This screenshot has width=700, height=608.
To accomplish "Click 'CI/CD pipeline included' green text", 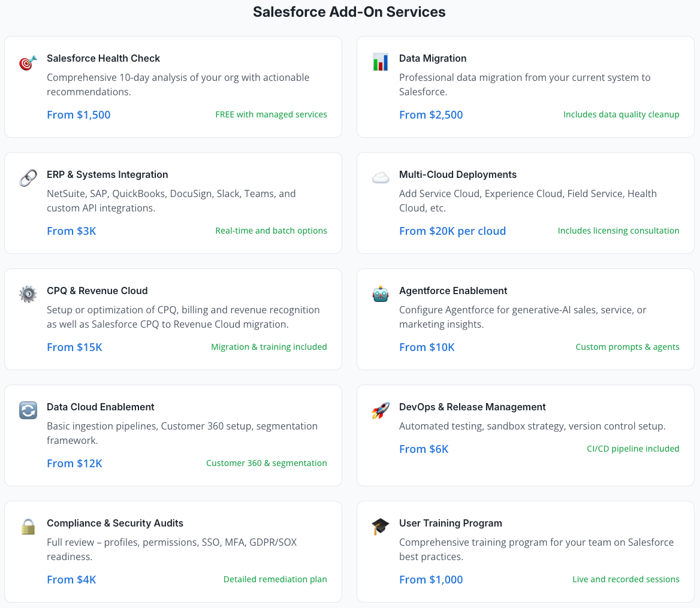I will 633,449.
